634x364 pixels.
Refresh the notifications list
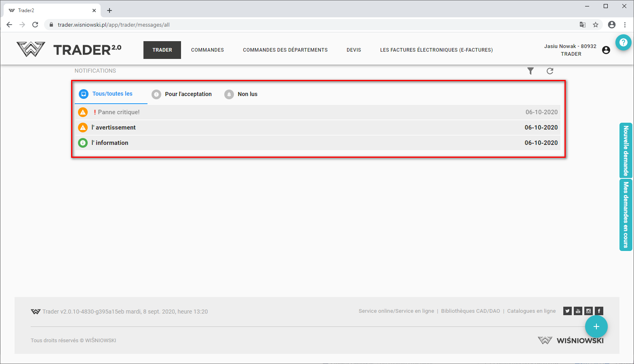(x=550, y=71)
